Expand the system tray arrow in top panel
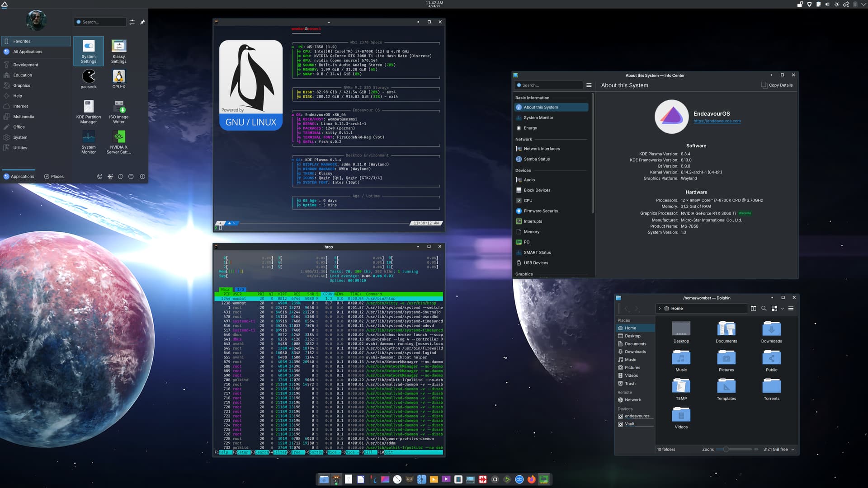868x488 pixels. (x=864, y=5)
